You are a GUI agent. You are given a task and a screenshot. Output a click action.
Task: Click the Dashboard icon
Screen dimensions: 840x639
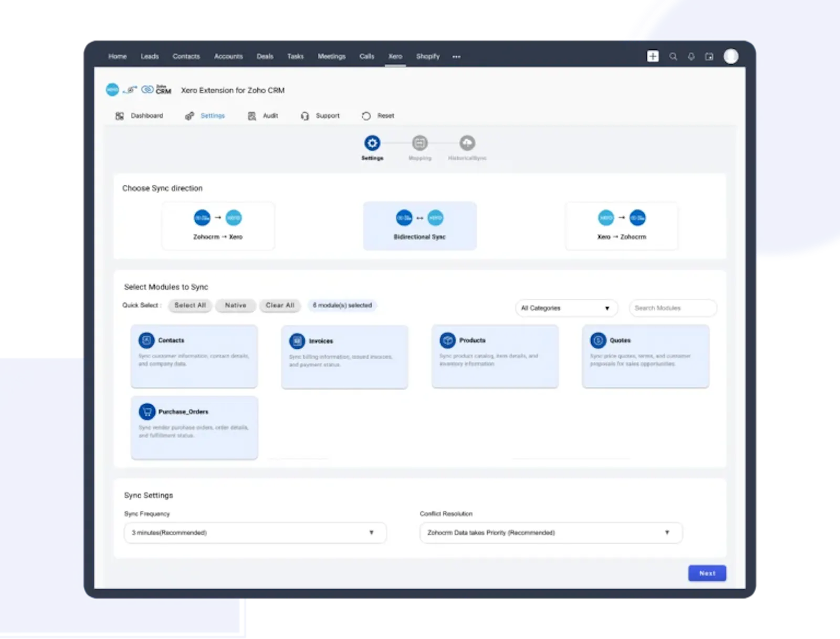pos(120,116)
